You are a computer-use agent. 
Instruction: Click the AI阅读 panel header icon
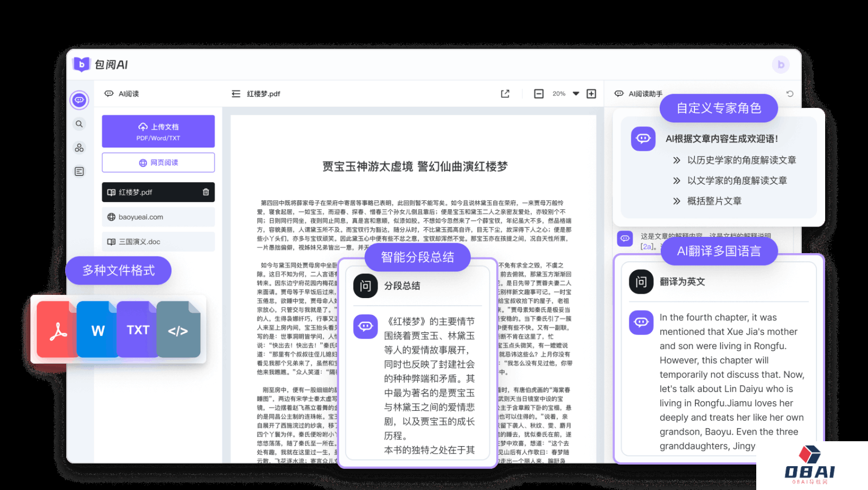click(x=109, y=94)
